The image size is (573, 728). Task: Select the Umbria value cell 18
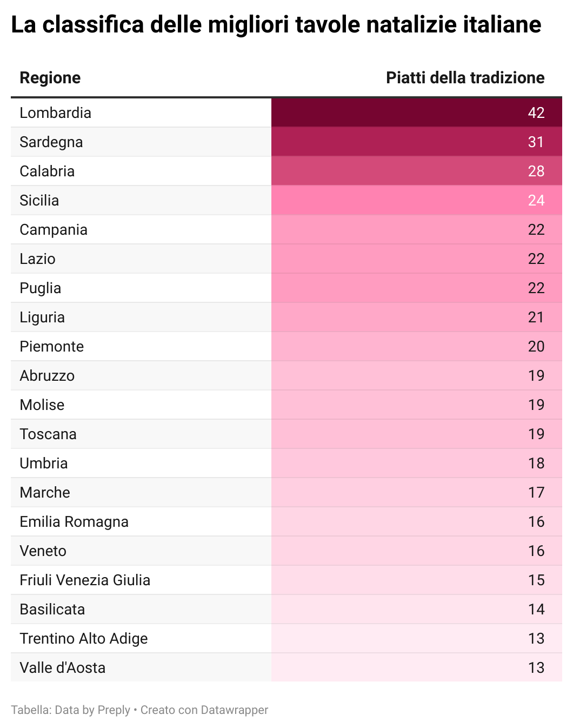coord(417,463)
